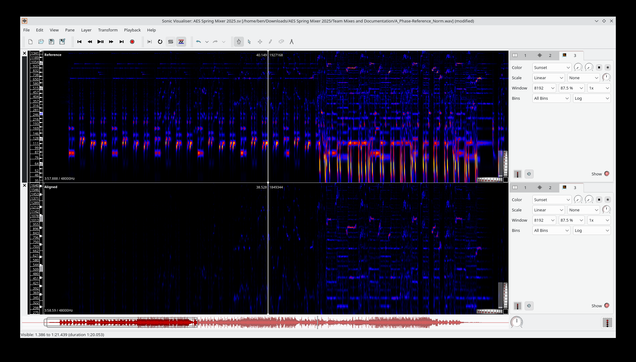Open the Playback menu
Viewport: 636px width, 362px height.
(x=132, y=30)
